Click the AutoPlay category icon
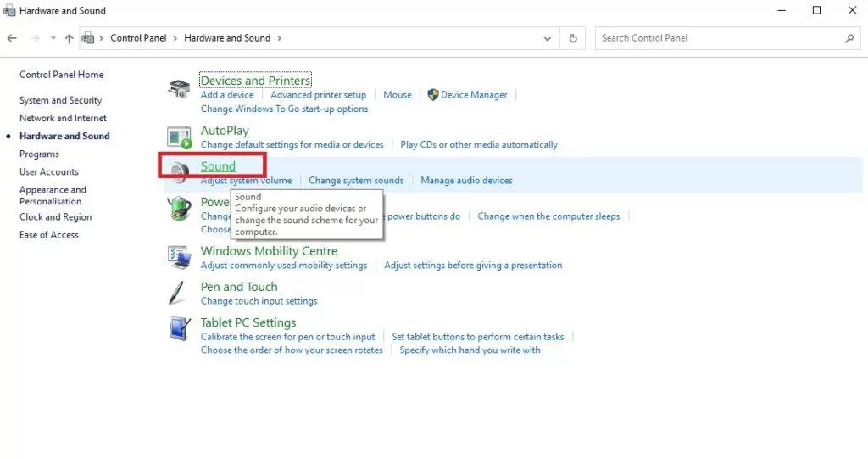Viewport: 868px width, 459px height. (x=180, y=138)
